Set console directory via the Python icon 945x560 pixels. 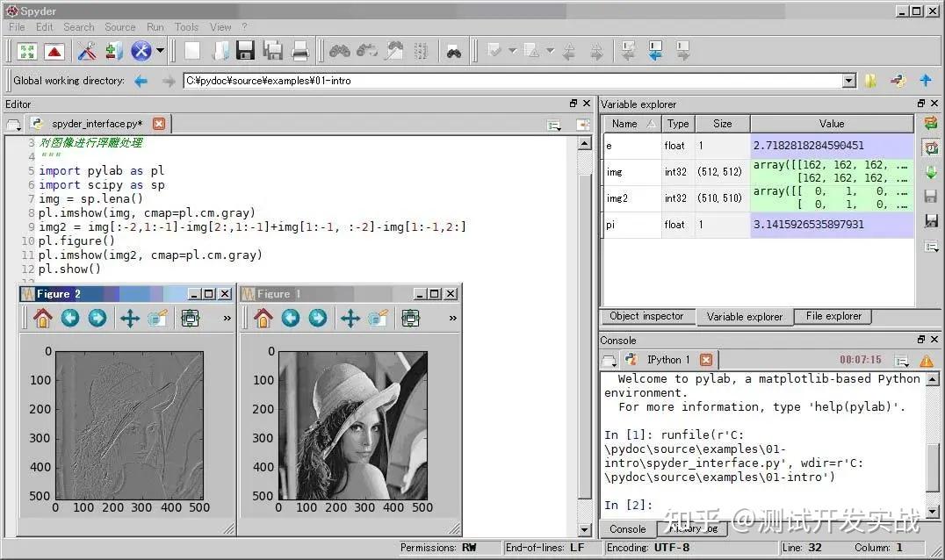pos(898,80)
